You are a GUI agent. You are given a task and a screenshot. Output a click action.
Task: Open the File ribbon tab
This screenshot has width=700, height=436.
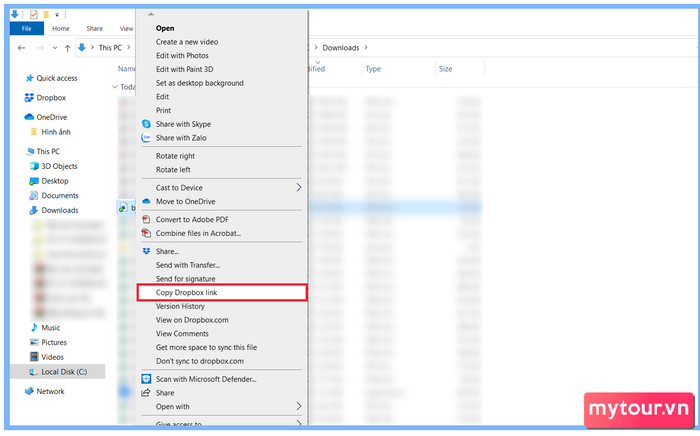27,29
